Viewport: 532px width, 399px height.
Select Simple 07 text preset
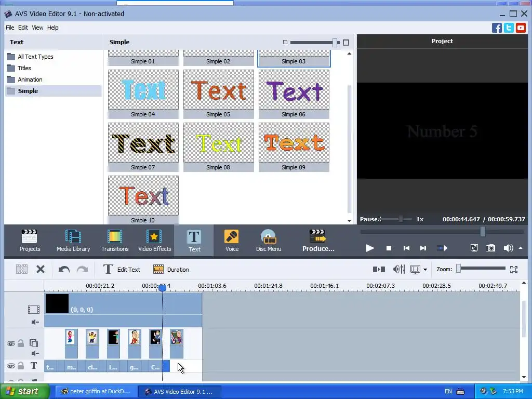143,147
